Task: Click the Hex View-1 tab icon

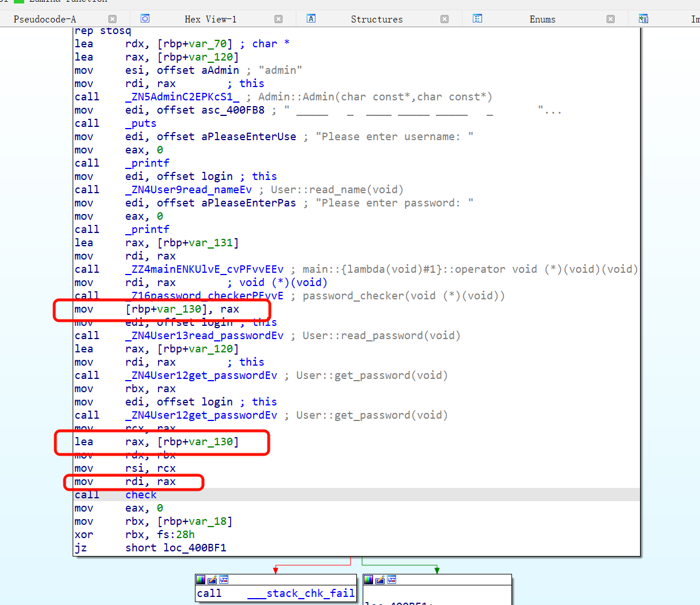Action: click(145, 18)
